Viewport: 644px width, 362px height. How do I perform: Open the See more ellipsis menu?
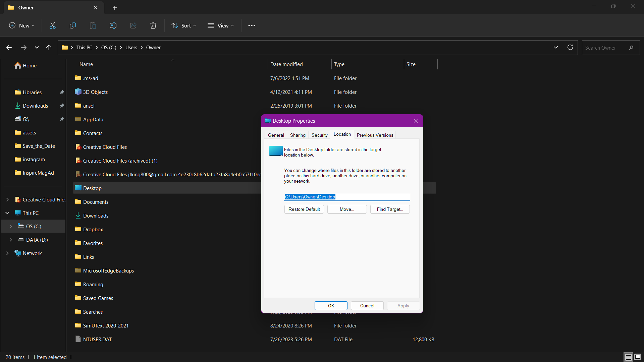point(252,25)
